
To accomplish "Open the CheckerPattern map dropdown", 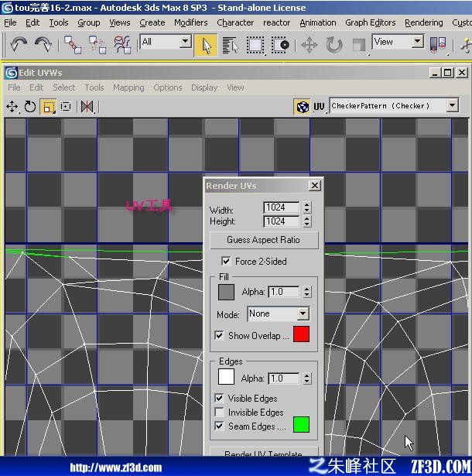I will [x=453, y=105].
